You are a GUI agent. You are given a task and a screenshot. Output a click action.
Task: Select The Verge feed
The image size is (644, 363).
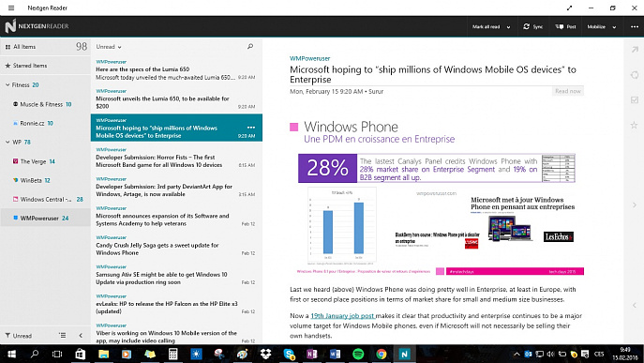coord(45,161)
